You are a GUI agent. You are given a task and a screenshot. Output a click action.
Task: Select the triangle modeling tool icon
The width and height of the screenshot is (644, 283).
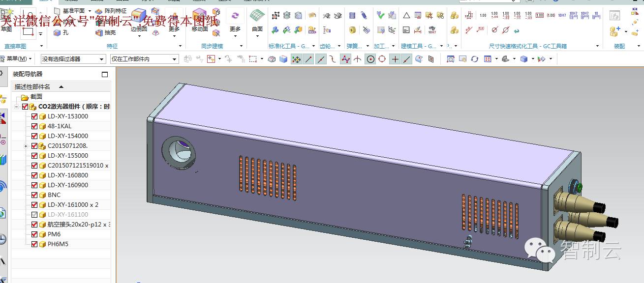click(406, 16)
